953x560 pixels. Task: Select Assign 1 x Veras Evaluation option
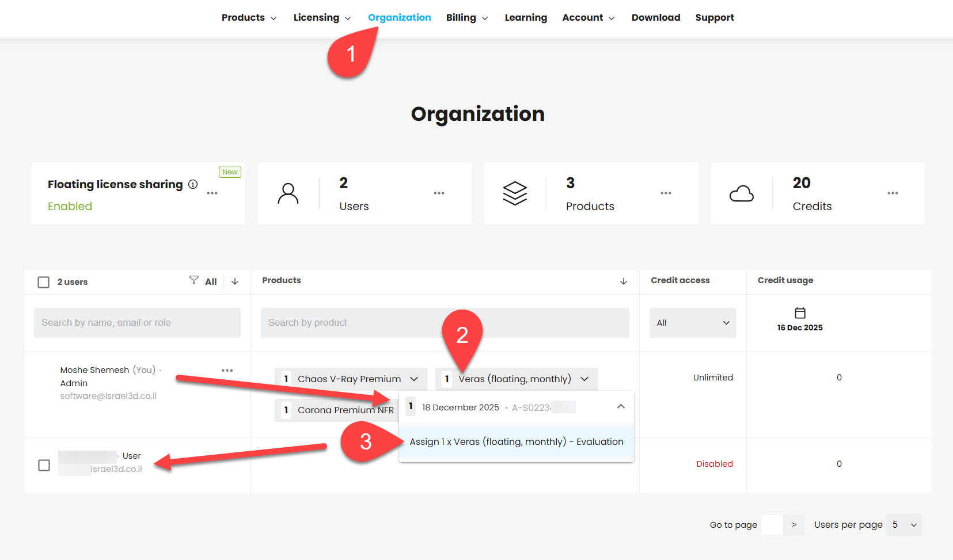(516, 442)
